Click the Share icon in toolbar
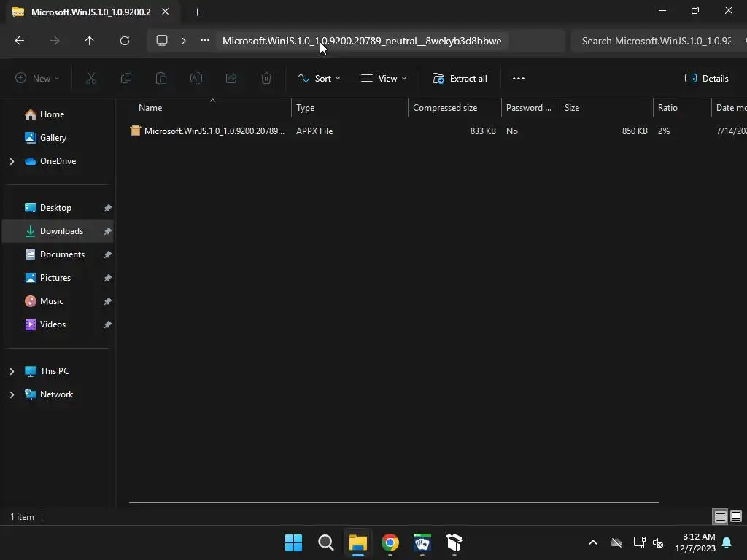 tap(231, 79)
